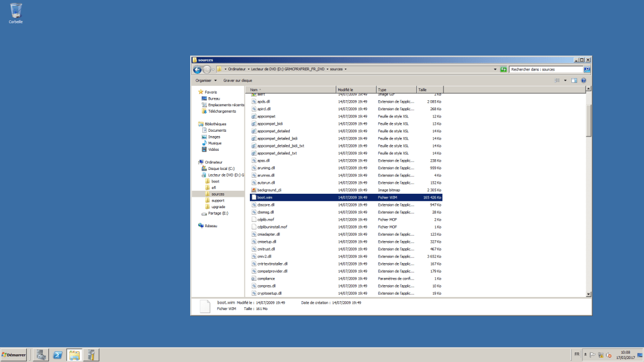Toggle the preview pane icon

574,80
